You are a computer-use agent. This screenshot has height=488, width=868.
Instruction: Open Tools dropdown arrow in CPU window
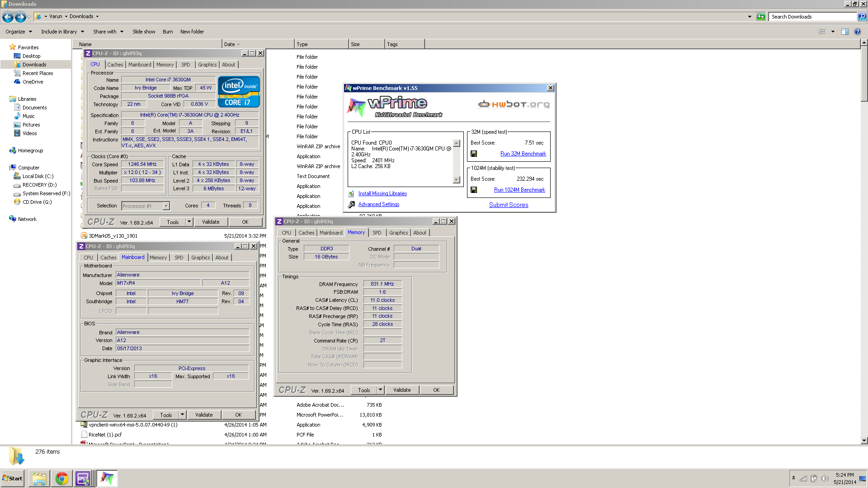(x=189, y=222)
